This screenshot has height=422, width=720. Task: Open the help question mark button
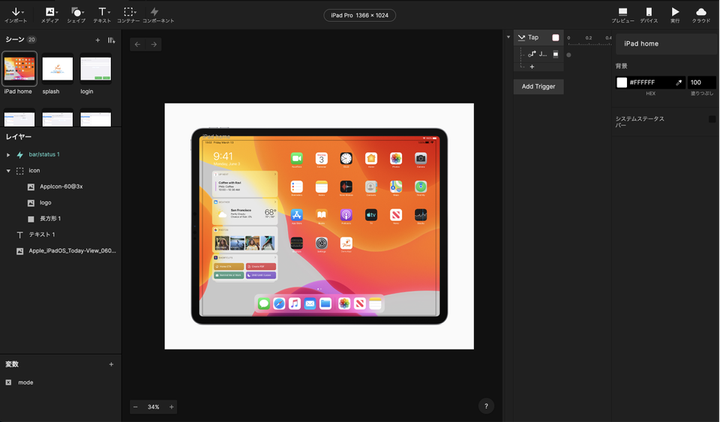[x=486, y=406]
